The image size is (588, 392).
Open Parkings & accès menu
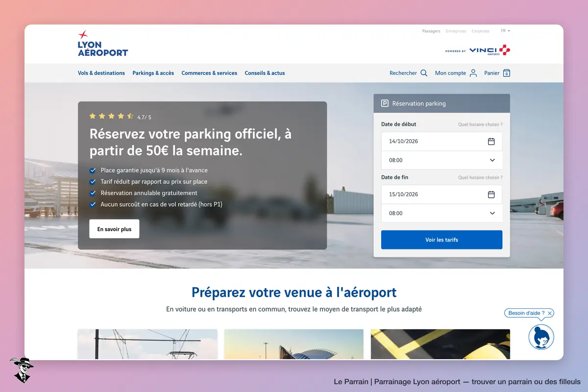tap(153, 73)
